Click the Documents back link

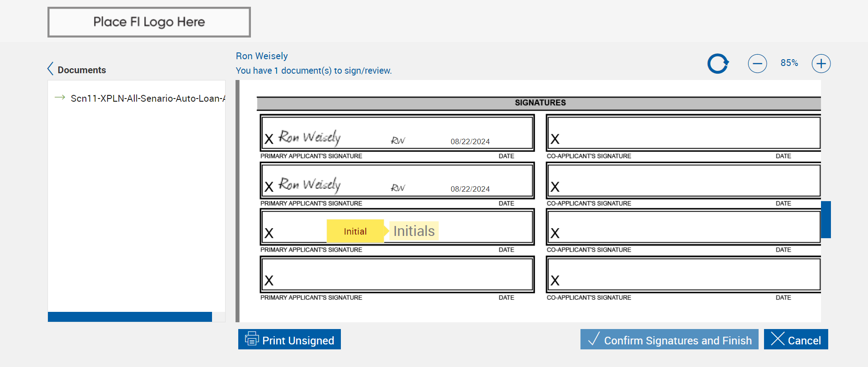coord(76,70)
